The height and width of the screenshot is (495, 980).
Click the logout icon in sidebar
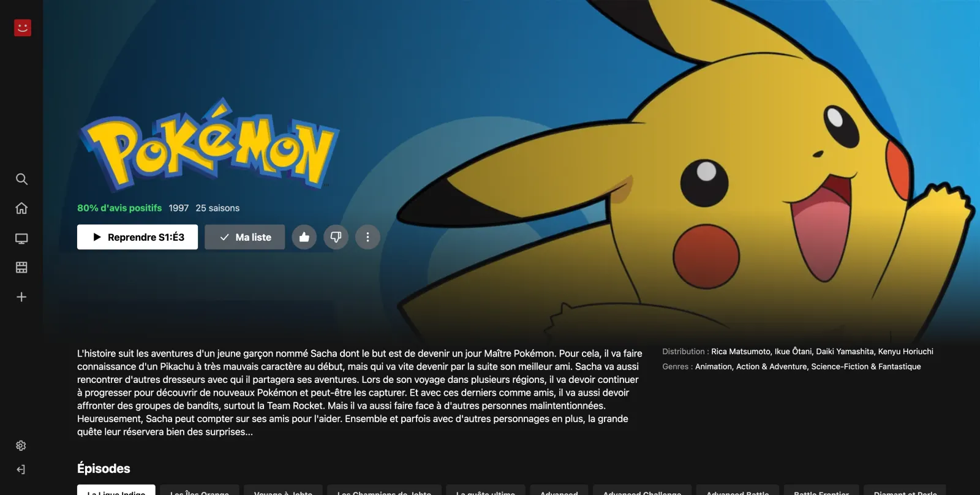[x=21, y=469]
